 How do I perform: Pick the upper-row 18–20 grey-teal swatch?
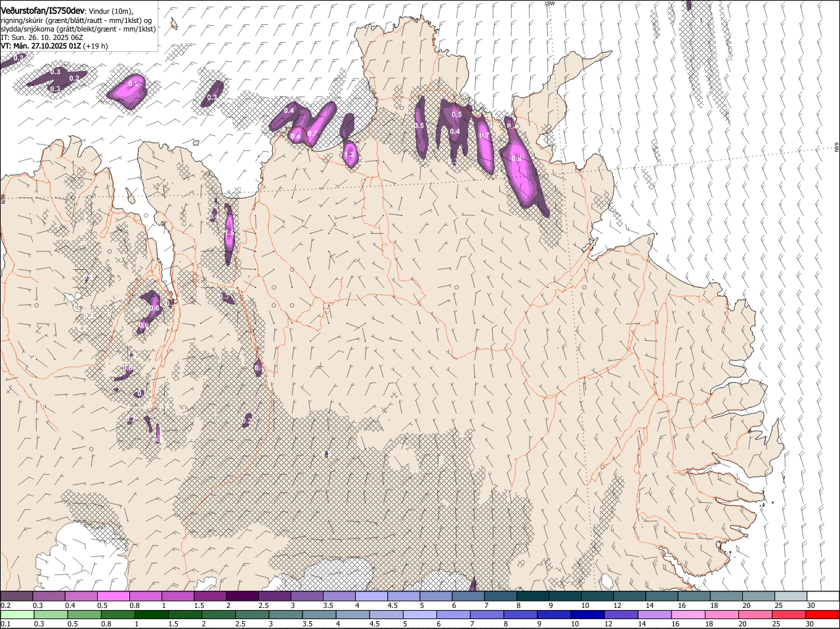[726, 596]
